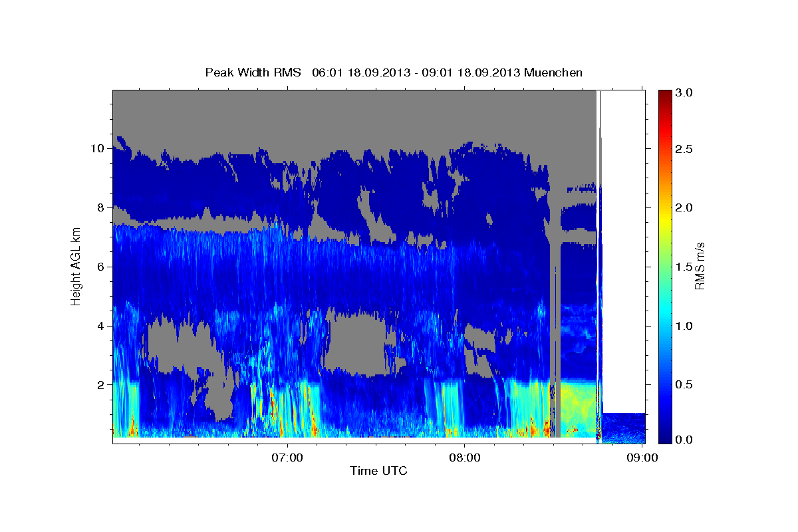This screenshot has height=532, width=798.
Task: Click the '08:00' time axis label
Action: [465, 458]
